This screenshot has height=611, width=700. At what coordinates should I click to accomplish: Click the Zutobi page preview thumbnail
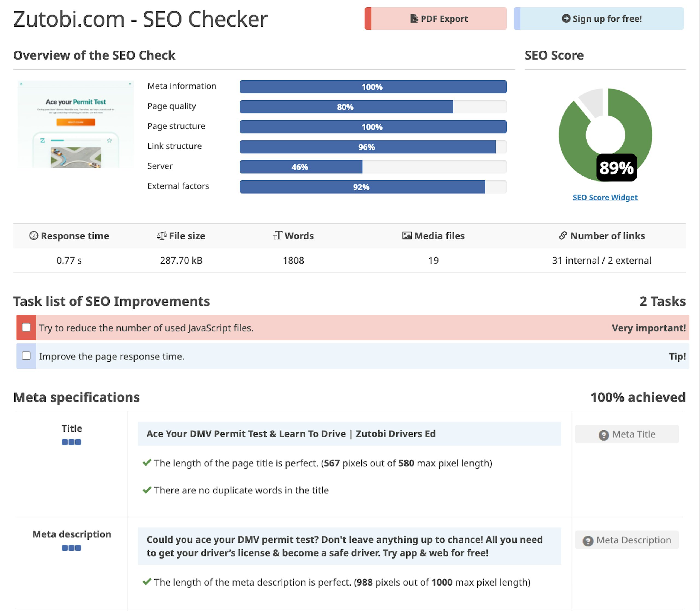(76, 124)
